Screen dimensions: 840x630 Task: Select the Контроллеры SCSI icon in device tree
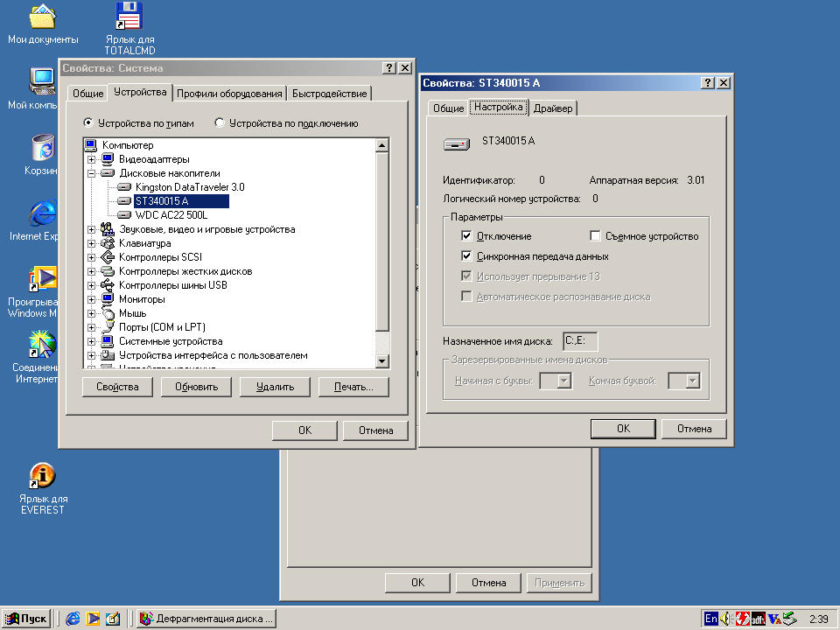(107, 257)
